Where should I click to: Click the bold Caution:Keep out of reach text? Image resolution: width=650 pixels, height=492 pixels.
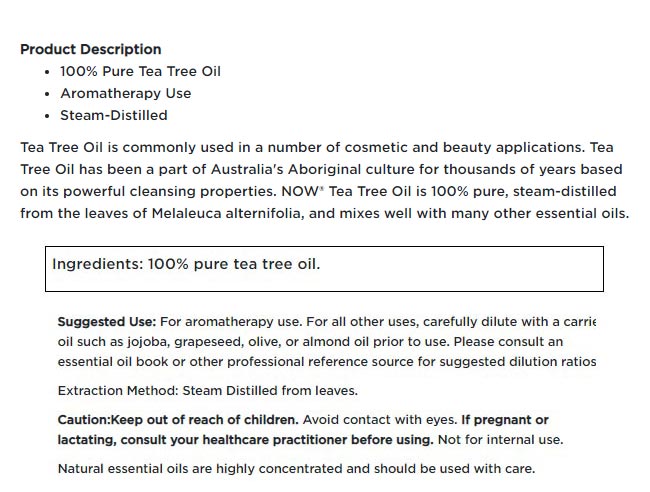(178, 420)
